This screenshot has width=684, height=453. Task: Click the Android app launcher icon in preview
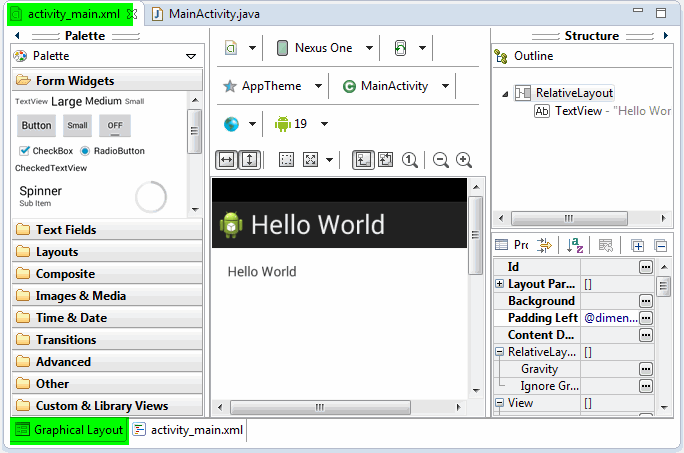click(231, 225)
